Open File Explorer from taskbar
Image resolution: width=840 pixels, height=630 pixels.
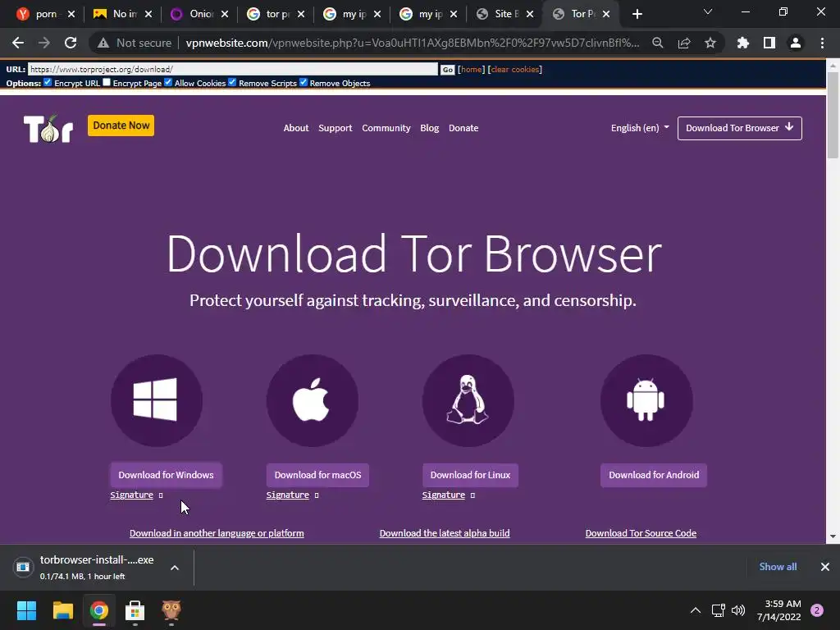click(62, 610)
